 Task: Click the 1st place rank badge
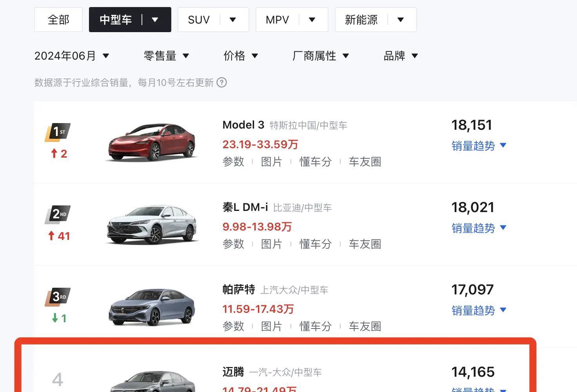pyautogui.click(x=58, y=132)
